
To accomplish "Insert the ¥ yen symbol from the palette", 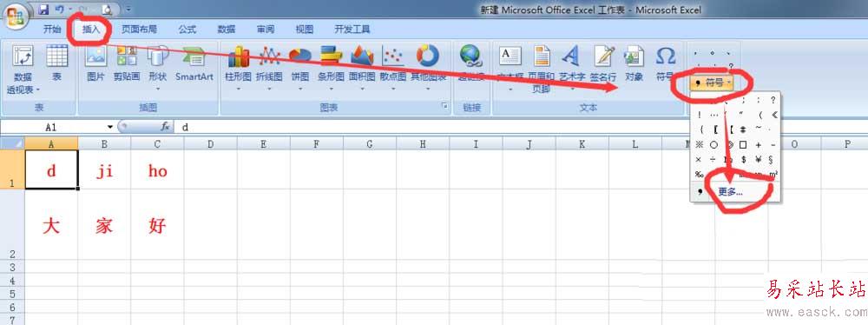I will 759,160.
